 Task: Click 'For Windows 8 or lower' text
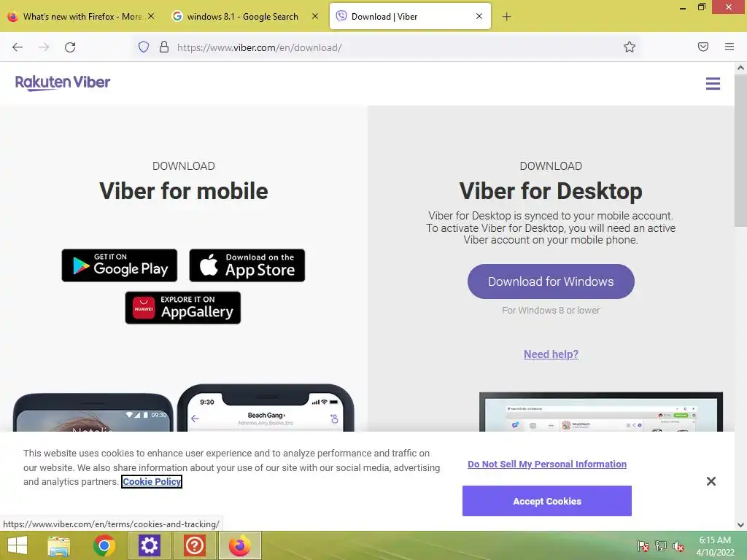click(x=551, y=310)
